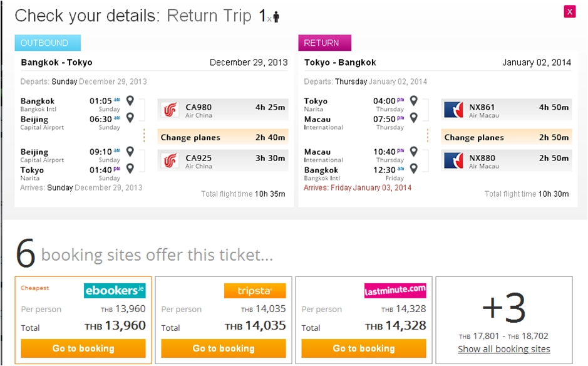
Task: Go to booking on tripsta
Action: [x=224, y=348]
